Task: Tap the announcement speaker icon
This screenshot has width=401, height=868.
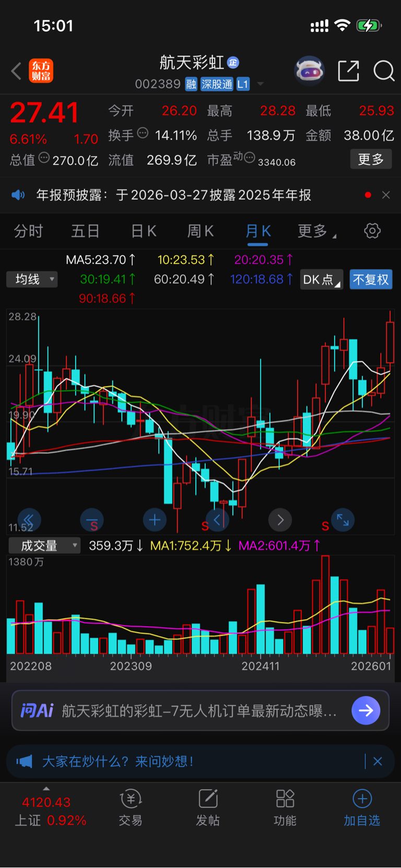Action: pos(18,195)
